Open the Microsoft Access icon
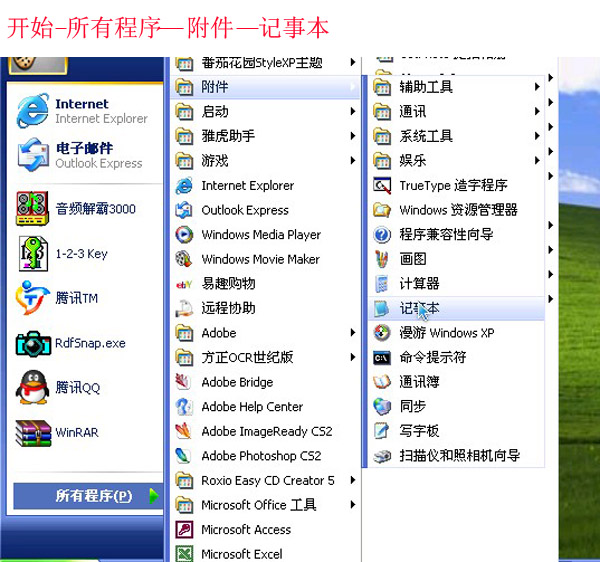Viewport: 600px width, 562px height. click(x=184, y=529)
